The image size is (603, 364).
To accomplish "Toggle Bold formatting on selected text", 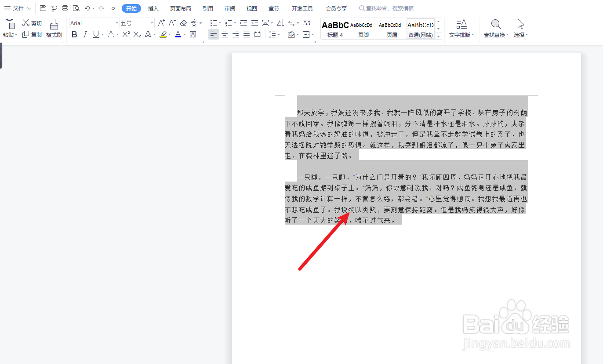I will click(x=74, y=34).
